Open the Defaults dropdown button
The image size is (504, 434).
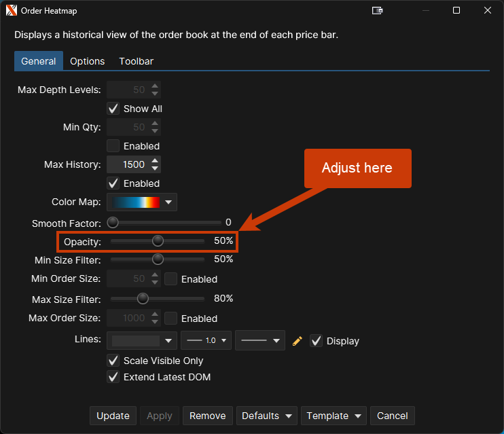(269, 416)
